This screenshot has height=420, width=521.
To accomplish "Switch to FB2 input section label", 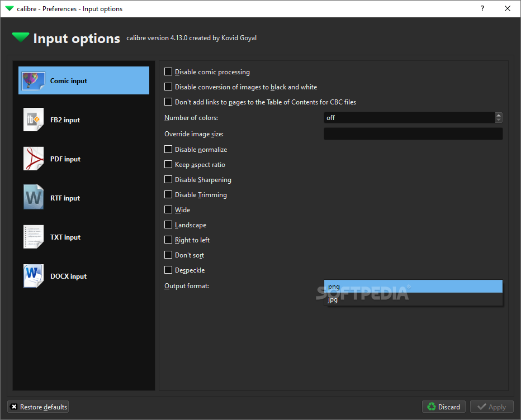I will click(x=65, y=120).
